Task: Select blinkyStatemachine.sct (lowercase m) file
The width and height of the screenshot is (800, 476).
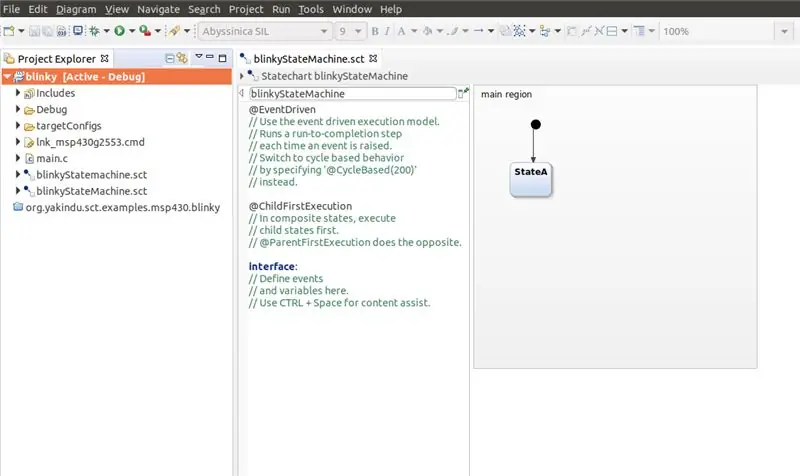Action: [91, 174]
